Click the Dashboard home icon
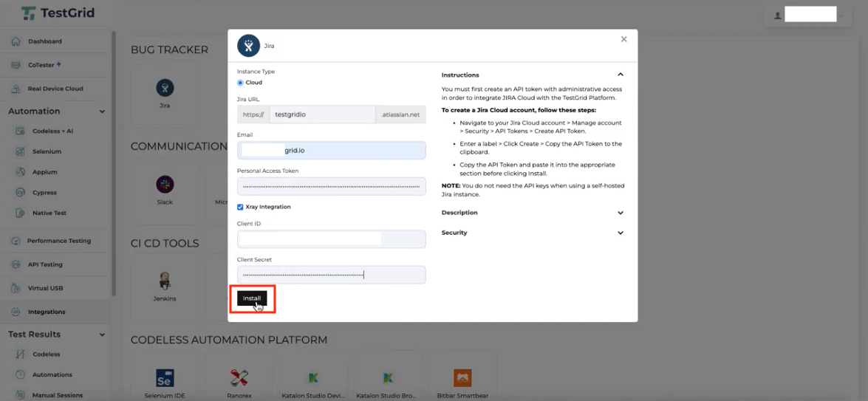 16,41
